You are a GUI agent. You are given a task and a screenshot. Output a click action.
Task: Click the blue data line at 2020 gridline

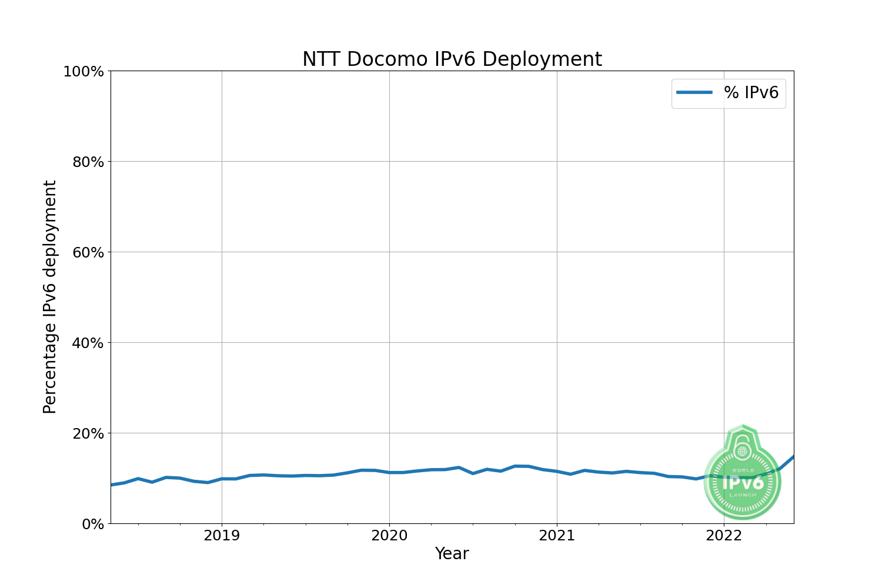(x=389, y=472)
